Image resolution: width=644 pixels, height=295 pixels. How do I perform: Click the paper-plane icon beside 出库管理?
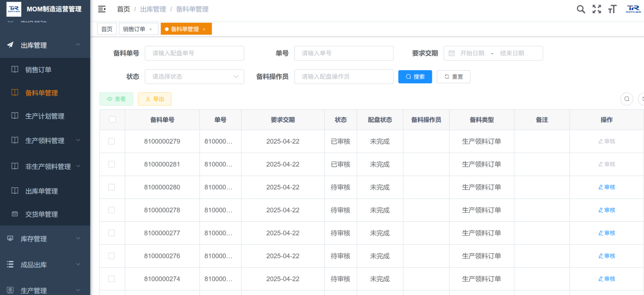pos(10,45)
